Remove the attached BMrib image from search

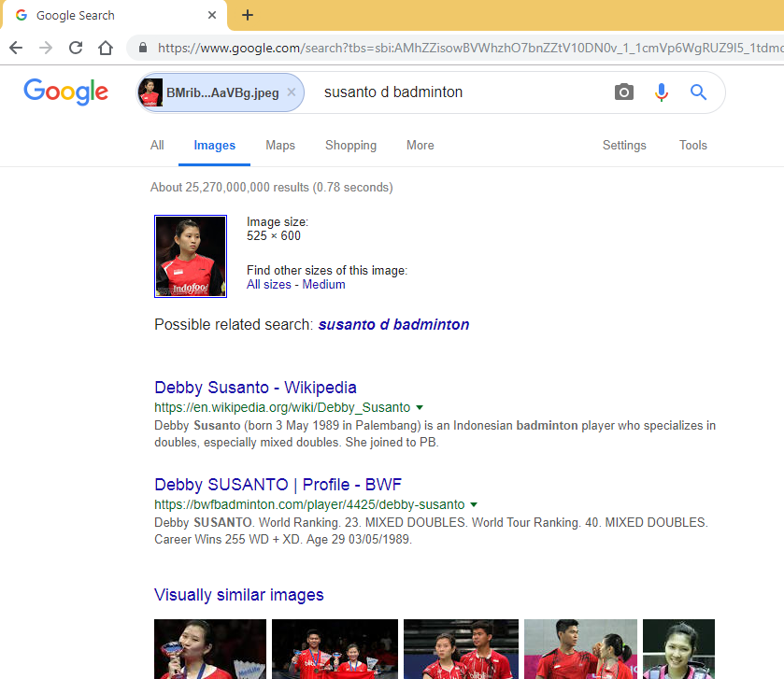(290, 92)
